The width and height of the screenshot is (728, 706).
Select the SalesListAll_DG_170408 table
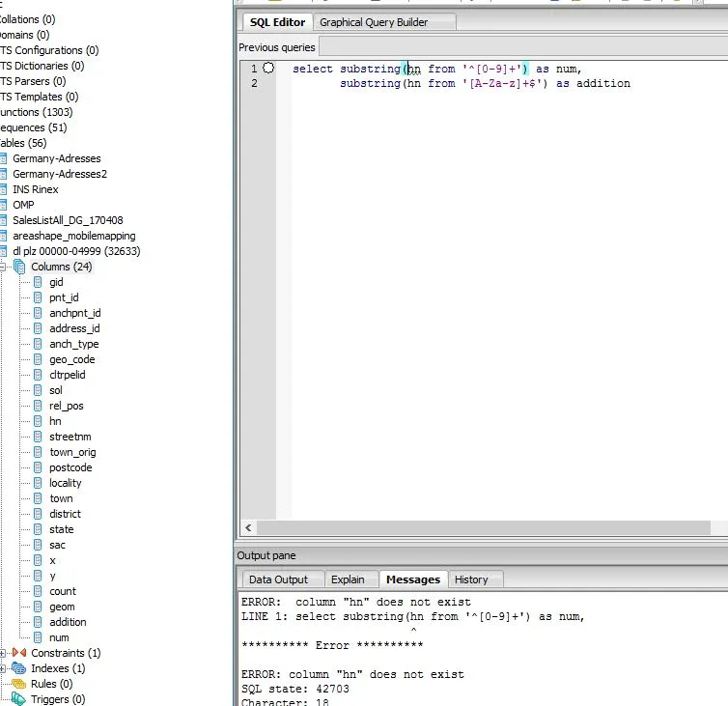[68, 220]
